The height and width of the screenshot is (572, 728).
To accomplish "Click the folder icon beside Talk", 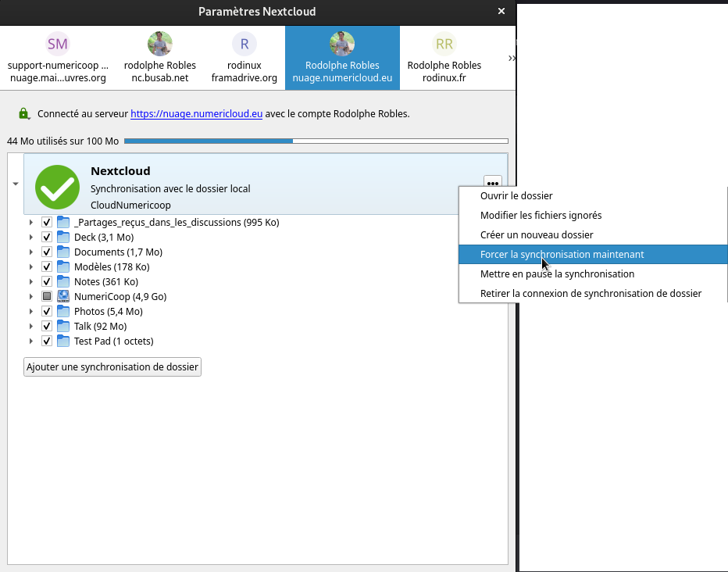I will tap(63, 327).
